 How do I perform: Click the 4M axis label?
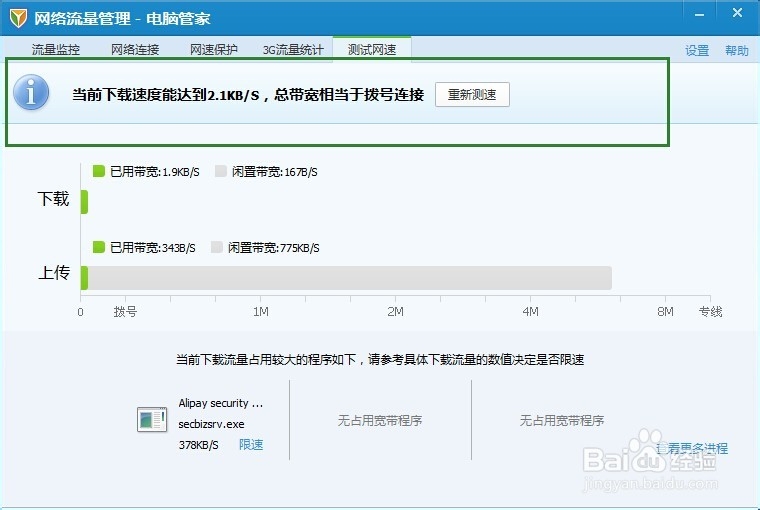(x=531, y=312)
